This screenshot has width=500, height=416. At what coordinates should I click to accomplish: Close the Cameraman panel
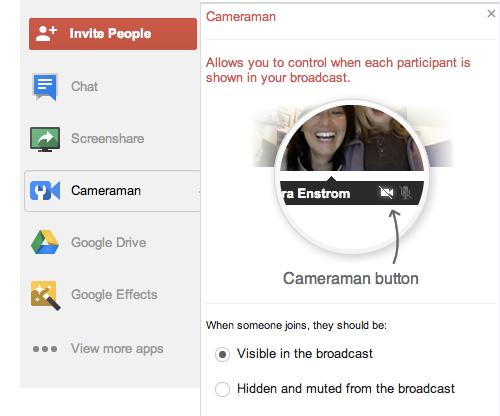coord(491,14)
